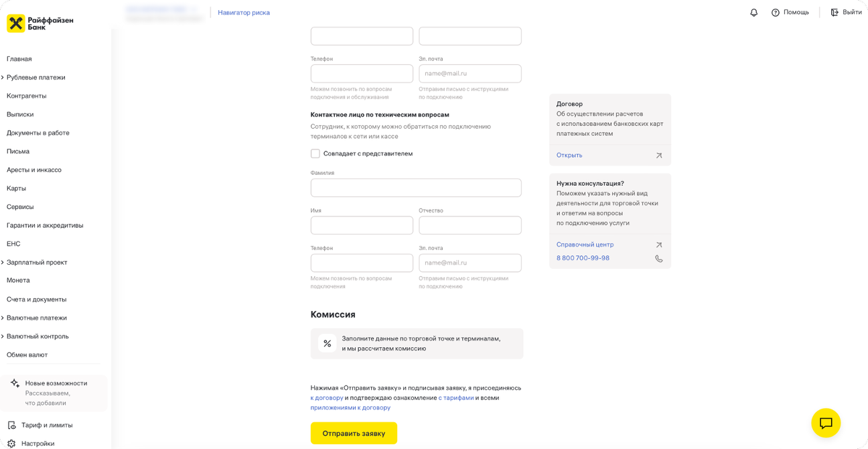Click arrow icon beside Открыть

[659, 155]
